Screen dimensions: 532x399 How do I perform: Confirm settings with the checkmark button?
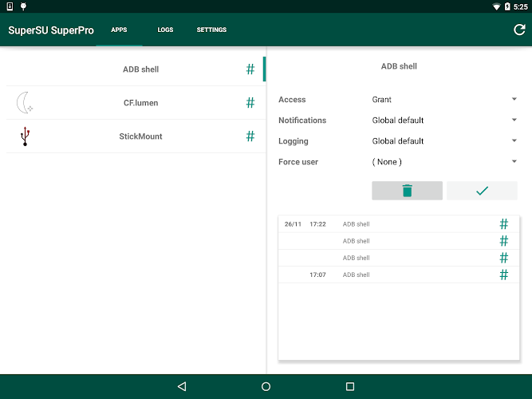482,191
